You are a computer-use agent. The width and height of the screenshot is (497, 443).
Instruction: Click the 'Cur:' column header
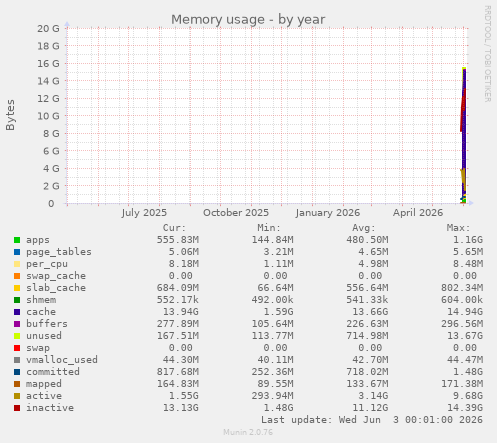coord(174,228)
